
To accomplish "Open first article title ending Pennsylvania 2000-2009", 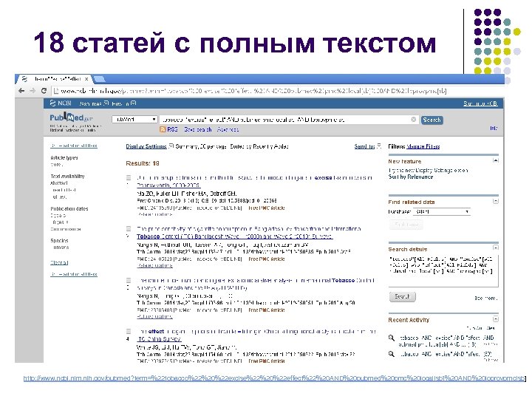I will click(254, 181).
